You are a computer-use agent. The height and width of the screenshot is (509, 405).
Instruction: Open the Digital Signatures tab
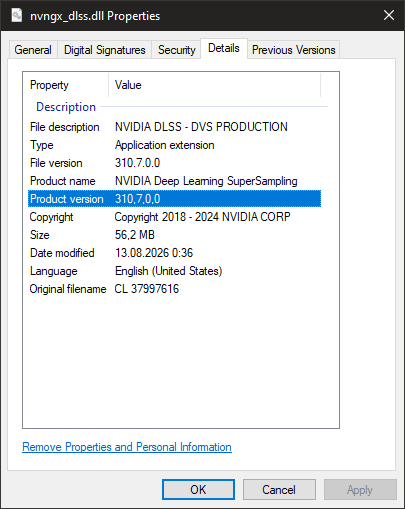coord(105,50)
